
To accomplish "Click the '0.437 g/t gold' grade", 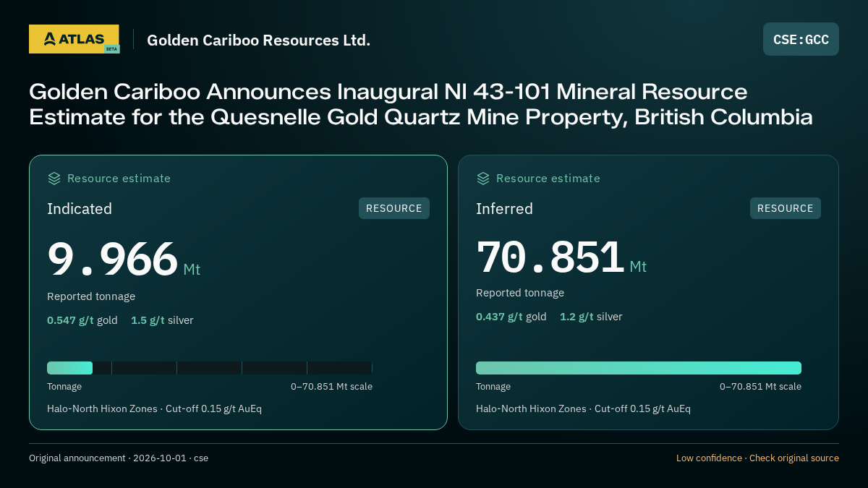I will point(511,317).
